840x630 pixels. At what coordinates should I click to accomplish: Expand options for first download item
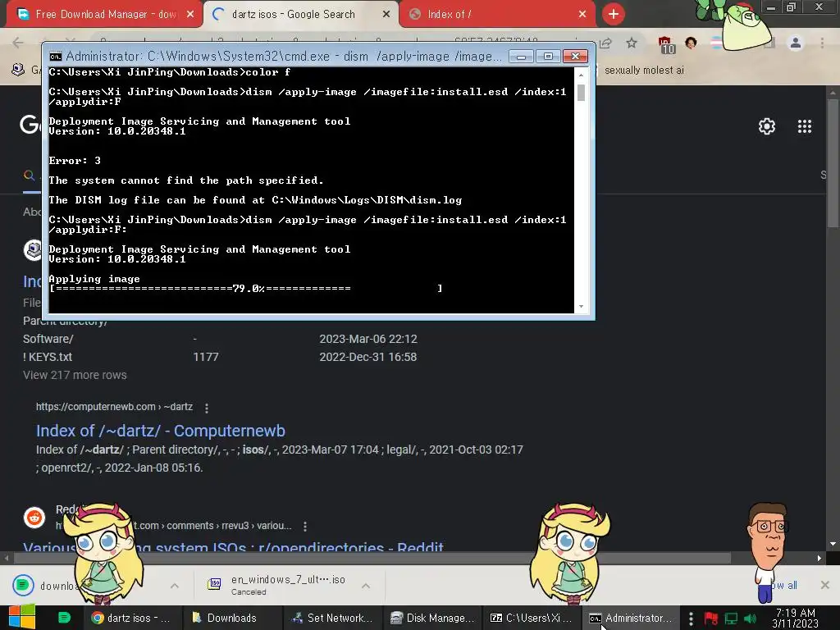click(x=175, y=586)
